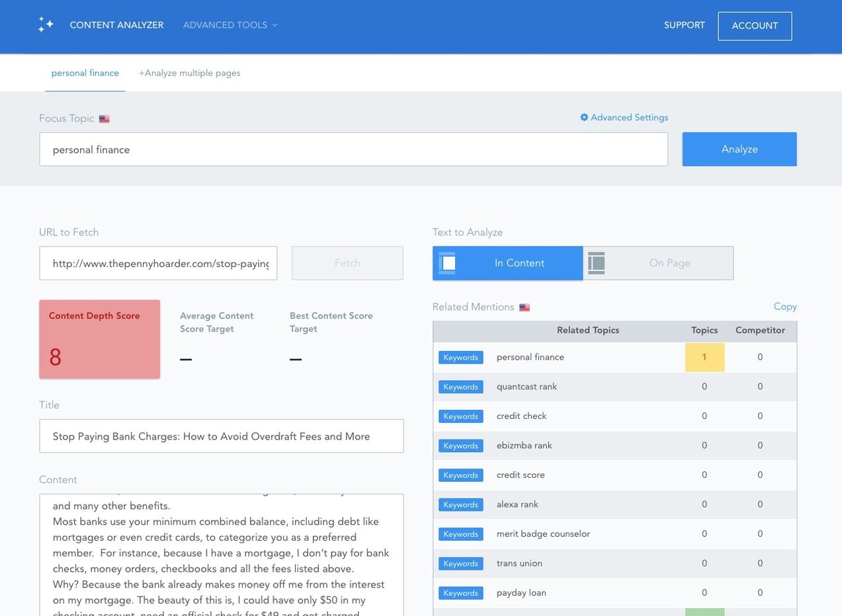
Task: Open the +Analyze multiple pages tab
Action: click(x=189, y=73)
